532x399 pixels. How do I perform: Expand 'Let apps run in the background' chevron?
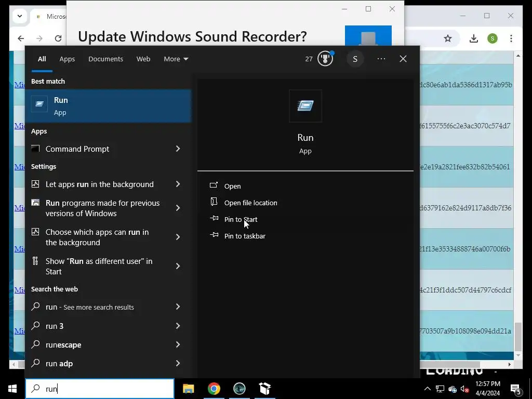[178, 184]
